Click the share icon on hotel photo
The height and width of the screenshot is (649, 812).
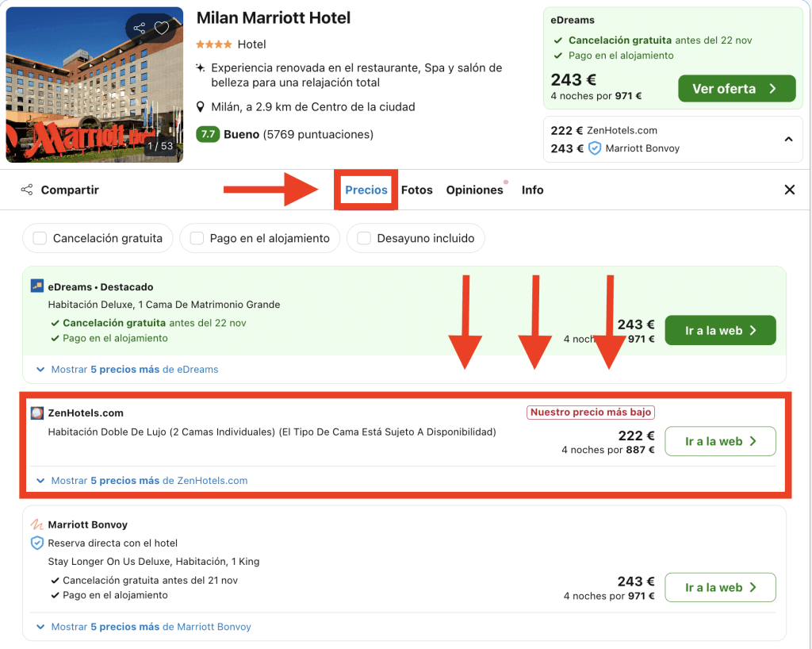140,29
